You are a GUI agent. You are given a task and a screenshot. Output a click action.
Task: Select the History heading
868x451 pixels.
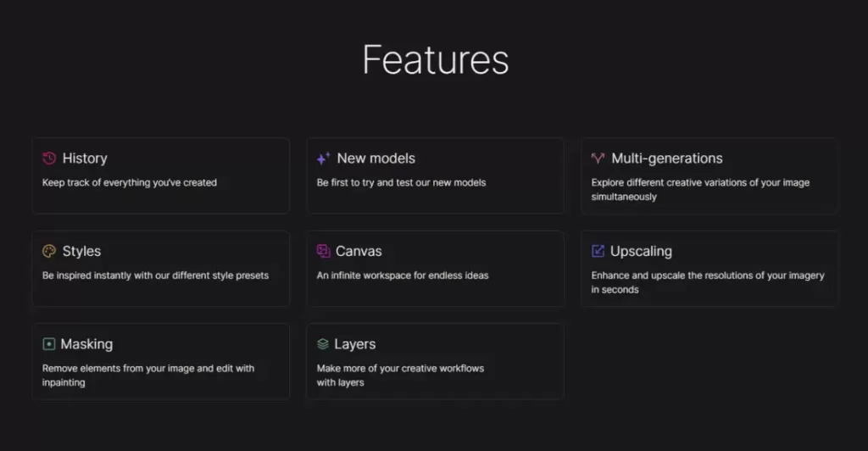[x=85, y=159]
